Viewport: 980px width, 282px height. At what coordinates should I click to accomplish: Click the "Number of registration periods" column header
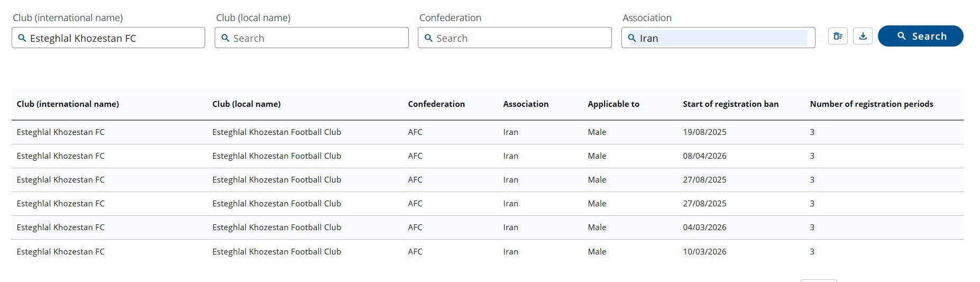[871, 104]
